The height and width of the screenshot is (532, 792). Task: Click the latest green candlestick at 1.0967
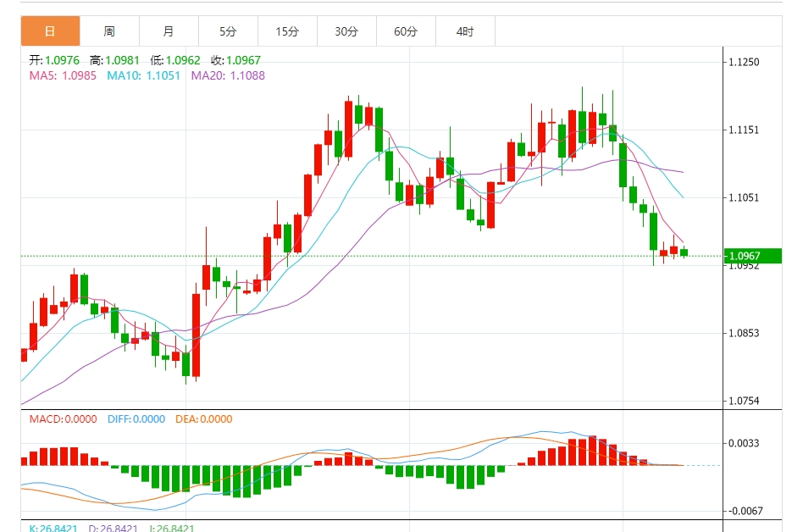pos(684,252)
